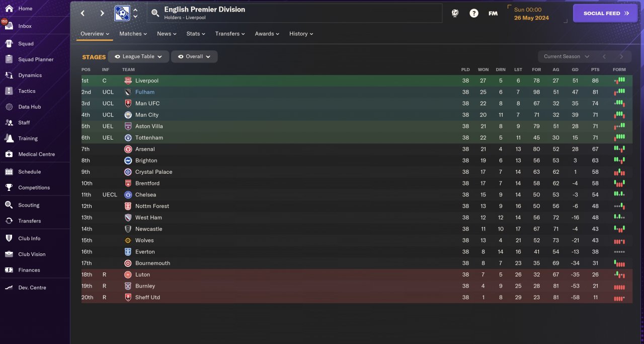The height and width of the screenshot is (344, 644).
Task: Open the League Table view dropdown
Action: coord(138,56)
